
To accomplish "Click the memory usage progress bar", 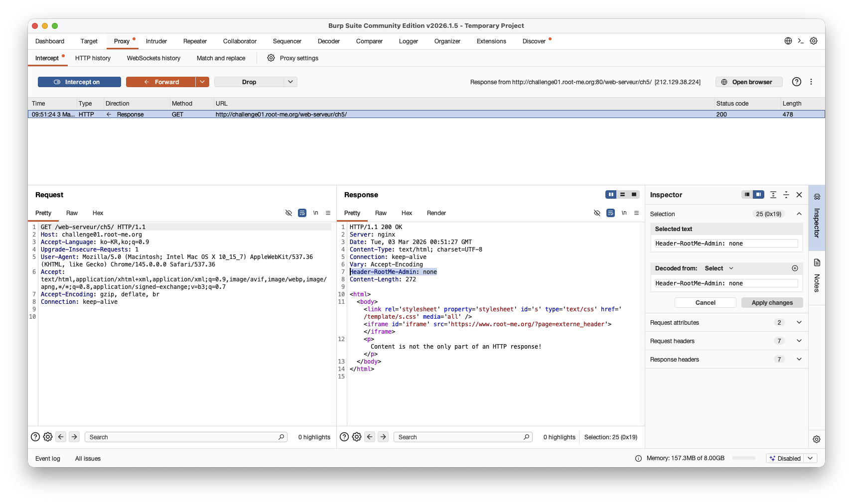I will coord(744,458).
